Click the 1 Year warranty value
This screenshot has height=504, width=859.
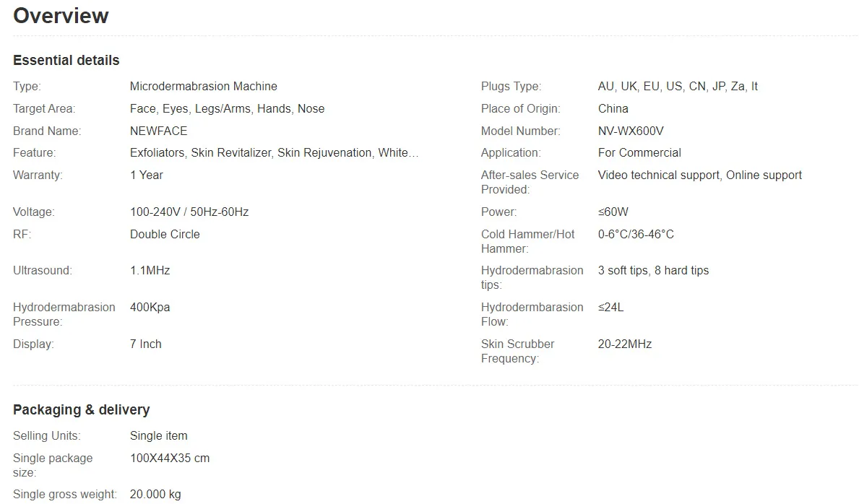coord(147,175)
